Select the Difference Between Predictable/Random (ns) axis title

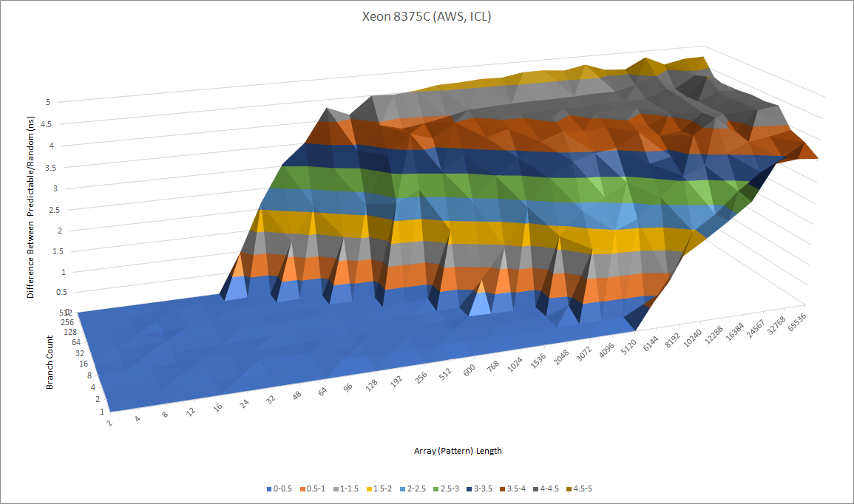pyautogui.click(x=31, y=207)
